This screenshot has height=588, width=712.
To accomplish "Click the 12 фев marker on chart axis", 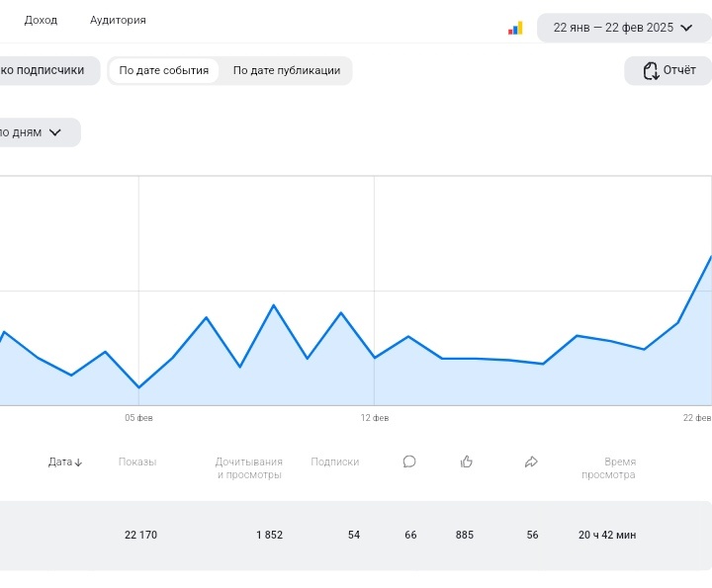I will (375, 418).
